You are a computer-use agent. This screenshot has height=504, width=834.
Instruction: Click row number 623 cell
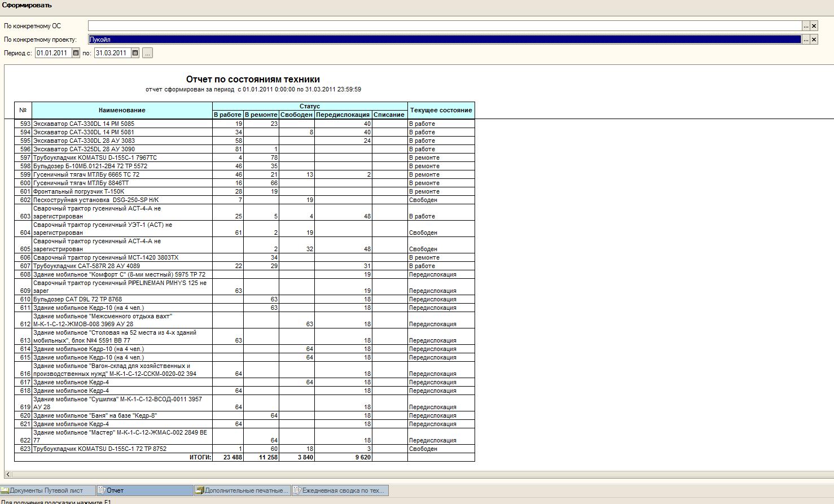point(23,449)
